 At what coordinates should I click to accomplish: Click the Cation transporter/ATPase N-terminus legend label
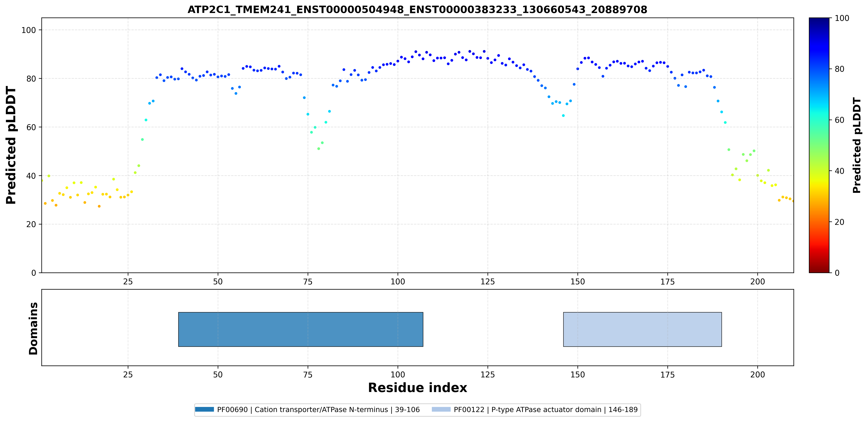(x=318, y=410)
